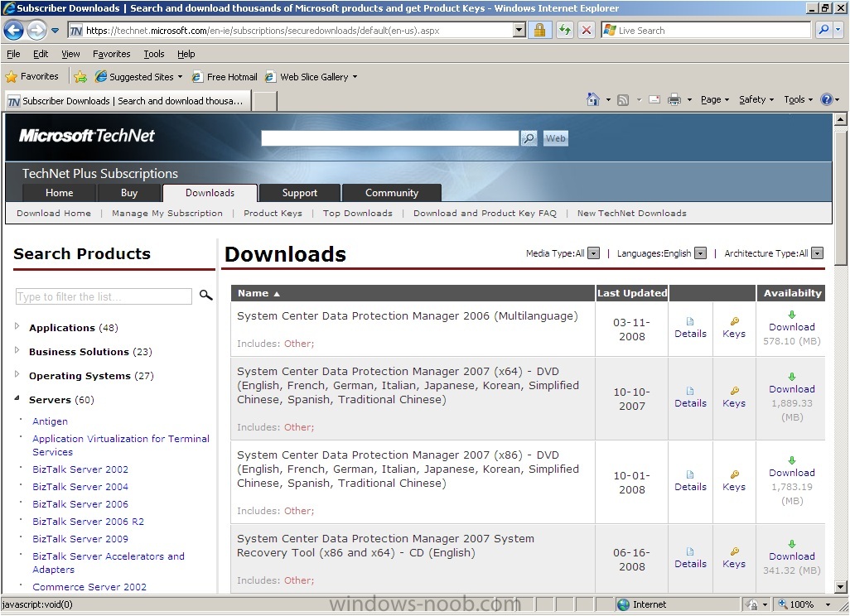Click the page scrollbar down arrow
The width and height of the screenshot is (850, 616).
point(840,587)
